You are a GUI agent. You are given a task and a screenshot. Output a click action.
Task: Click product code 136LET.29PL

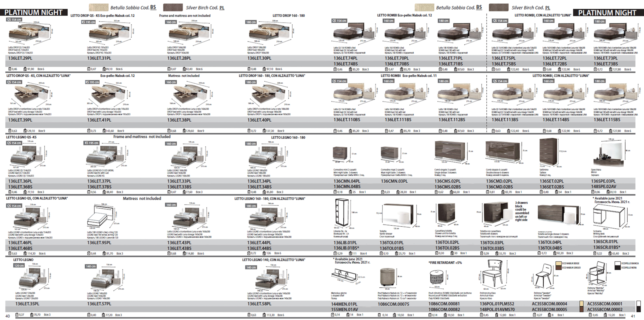20,58
